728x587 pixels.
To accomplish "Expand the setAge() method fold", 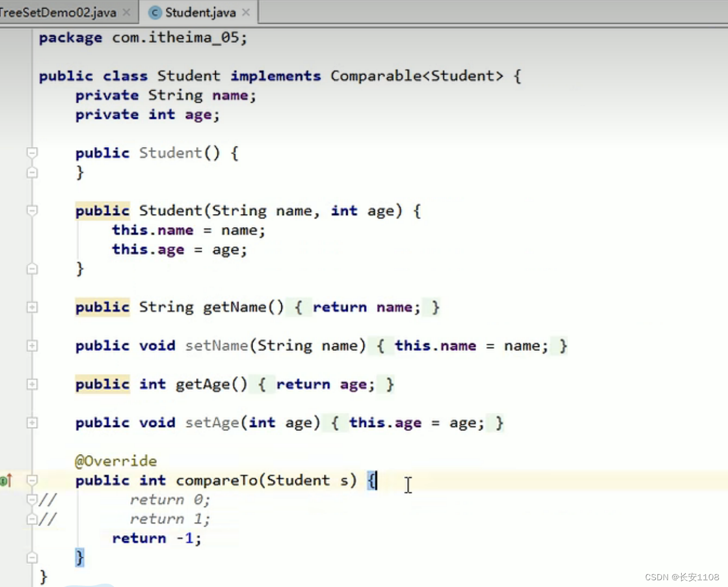I will pos(32,423).
